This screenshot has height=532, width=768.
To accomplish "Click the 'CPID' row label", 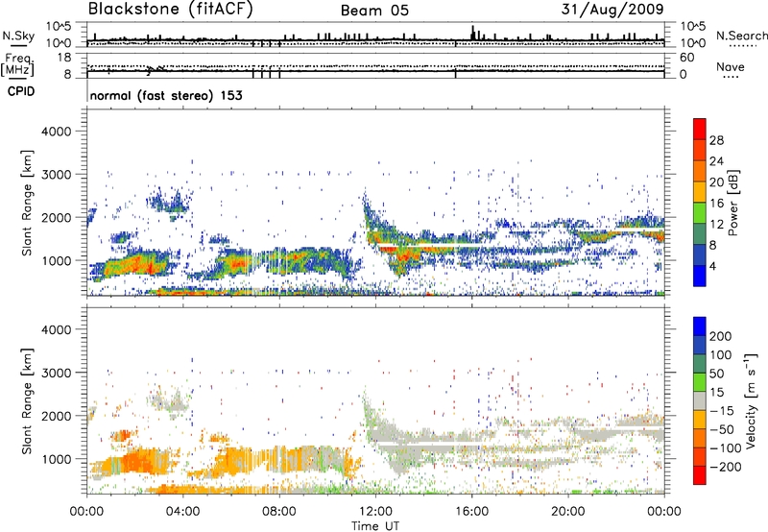I will (x=21, y=91).
